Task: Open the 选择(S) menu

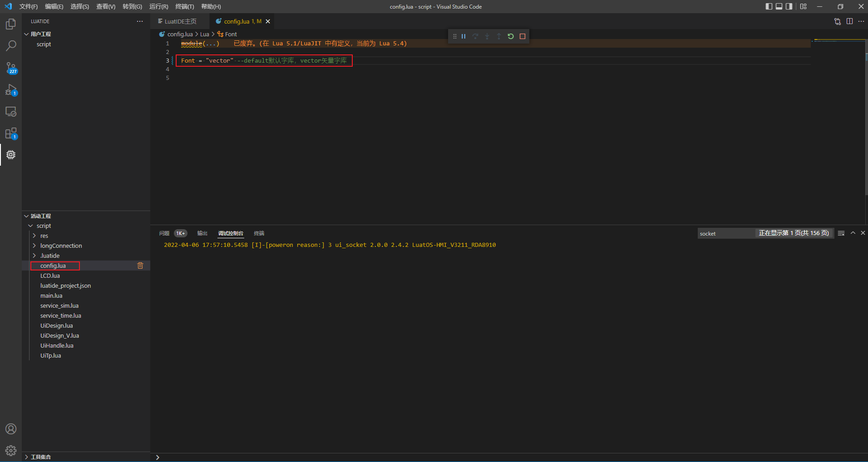Action: (x=80, y=6)
